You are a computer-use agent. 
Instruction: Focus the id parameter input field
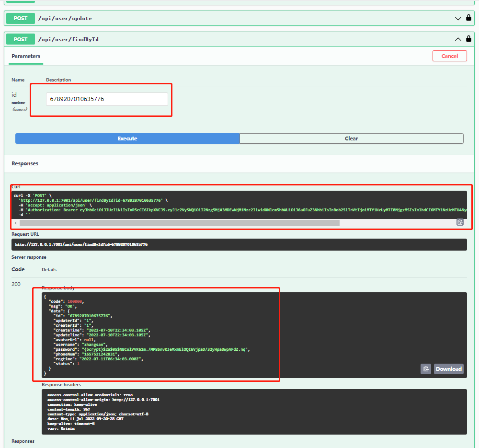[107, 99]
